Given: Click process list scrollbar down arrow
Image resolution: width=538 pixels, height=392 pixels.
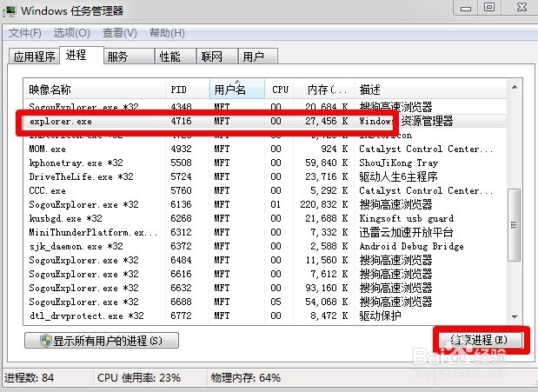Looking at the screenshot, I should coord(515,316).
